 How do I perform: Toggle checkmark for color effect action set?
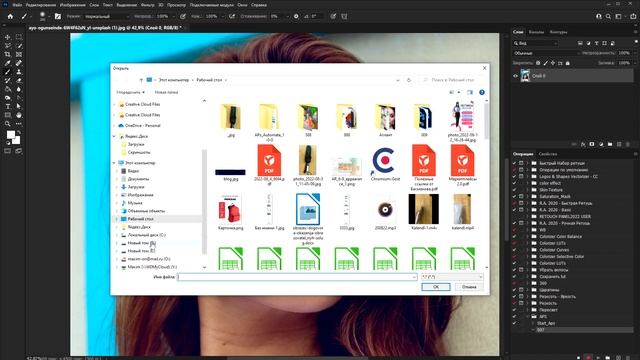(x=514, y=183)
